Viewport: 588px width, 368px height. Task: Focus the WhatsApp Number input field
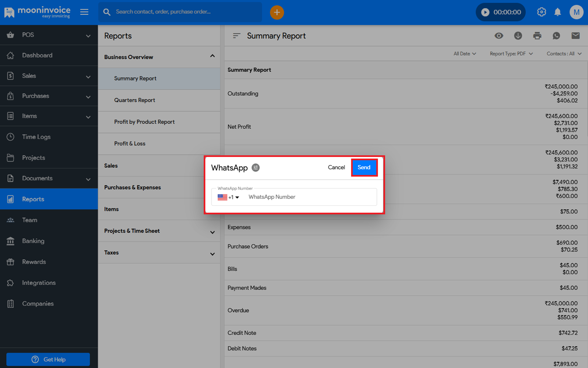coord(310,197)
